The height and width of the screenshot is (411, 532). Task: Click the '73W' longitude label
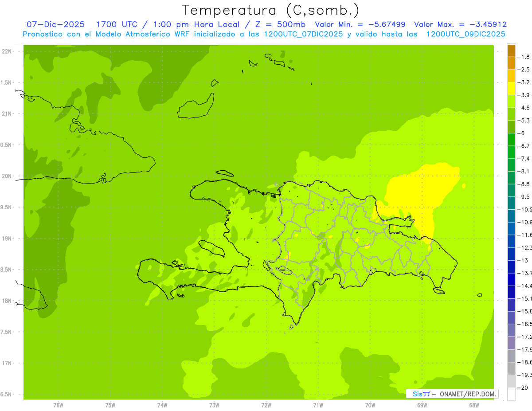click(x=214, y=405)
